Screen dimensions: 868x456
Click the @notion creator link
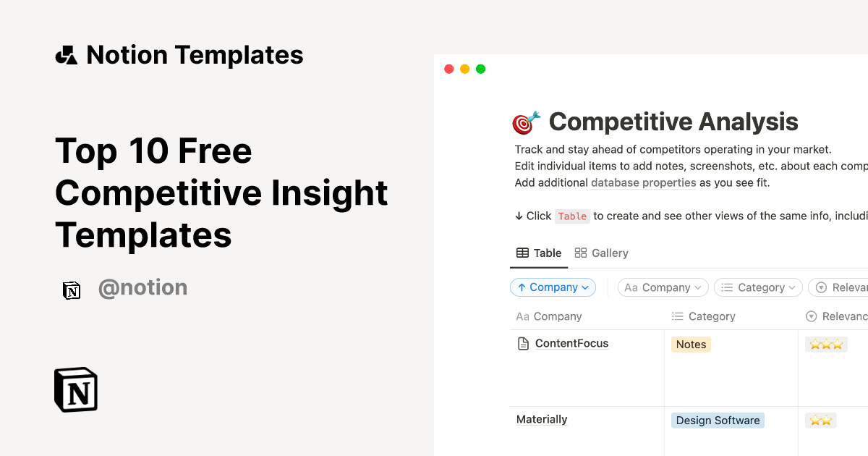[x=142, y=287]
